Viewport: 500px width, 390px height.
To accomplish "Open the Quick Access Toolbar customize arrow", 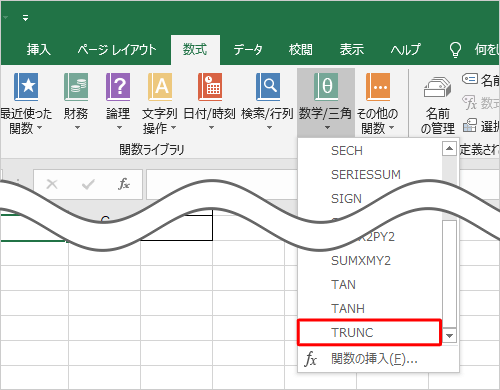I will (x=25, y=18).
